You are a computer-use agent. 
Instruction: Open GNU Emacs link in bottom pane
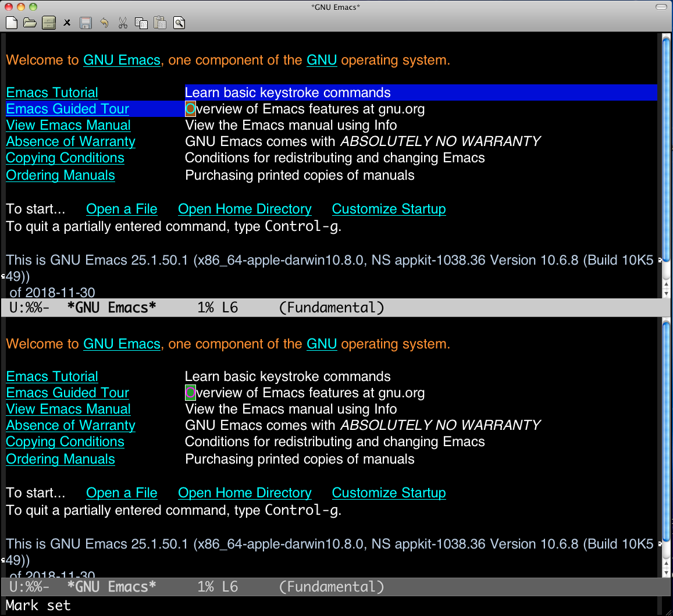pos(122,344)
